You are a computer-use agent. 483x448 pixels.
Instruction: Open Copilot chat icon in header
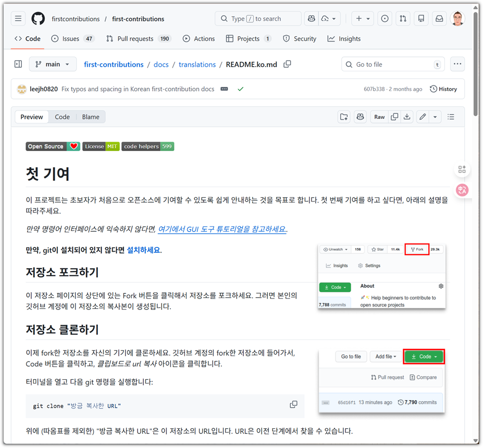click(312, 18)
